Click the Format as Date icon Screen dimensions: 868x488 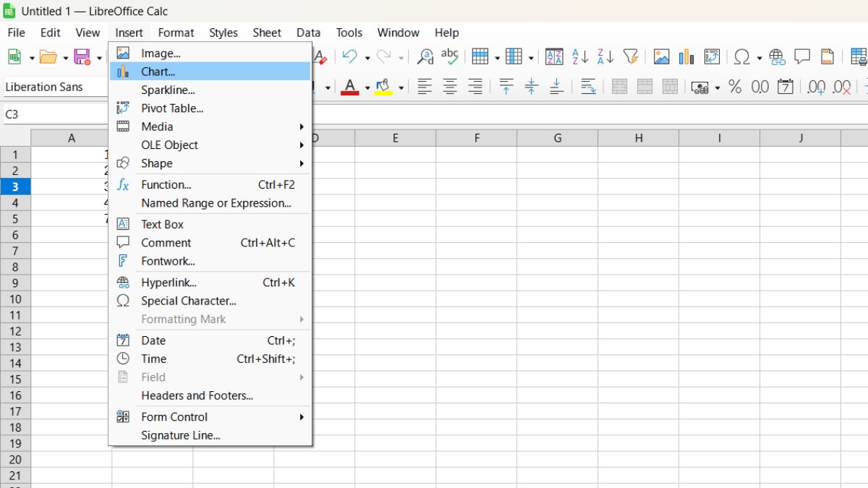click(x=786, y=87)
